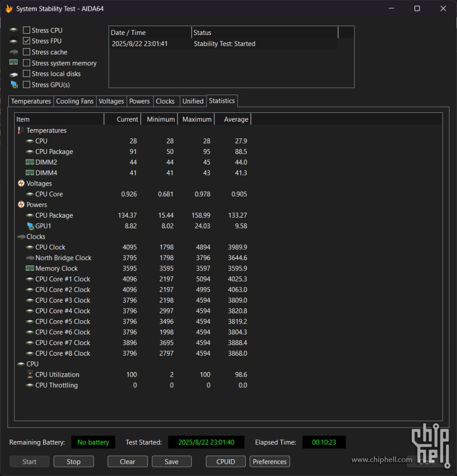The width and height of the screenshot is (457, 476).
Task: Click the No battery indicator
Action: [x=93, y=442]
